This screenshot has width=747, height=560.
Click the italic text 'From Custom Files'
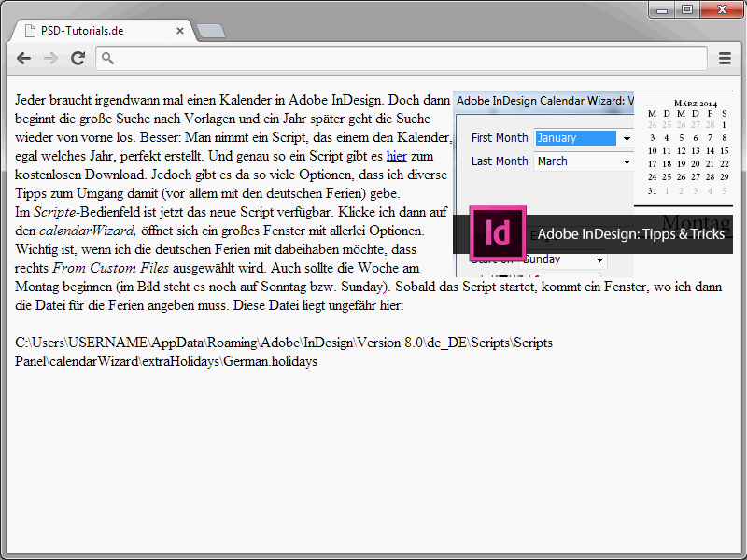[110, 268]
